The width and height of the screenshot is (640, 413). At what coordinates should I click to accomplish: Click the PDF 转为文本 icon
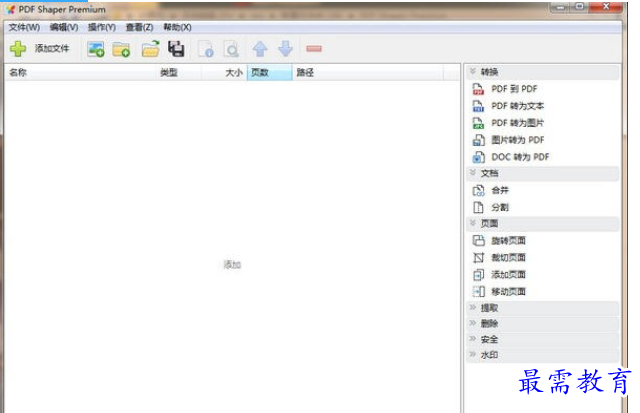[x=478, y=106]
